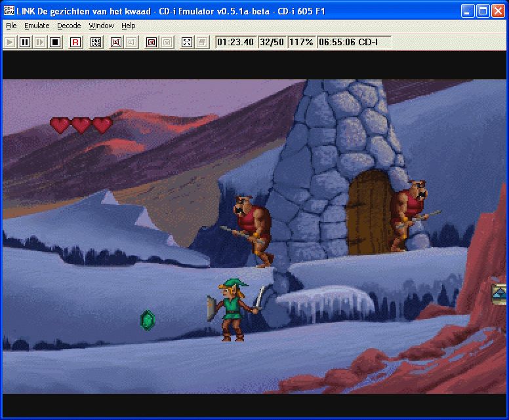Image resolution: width=509 pixels, height=420 pixels.
Task: Click the grey video display icon
Action: (167, 42)
